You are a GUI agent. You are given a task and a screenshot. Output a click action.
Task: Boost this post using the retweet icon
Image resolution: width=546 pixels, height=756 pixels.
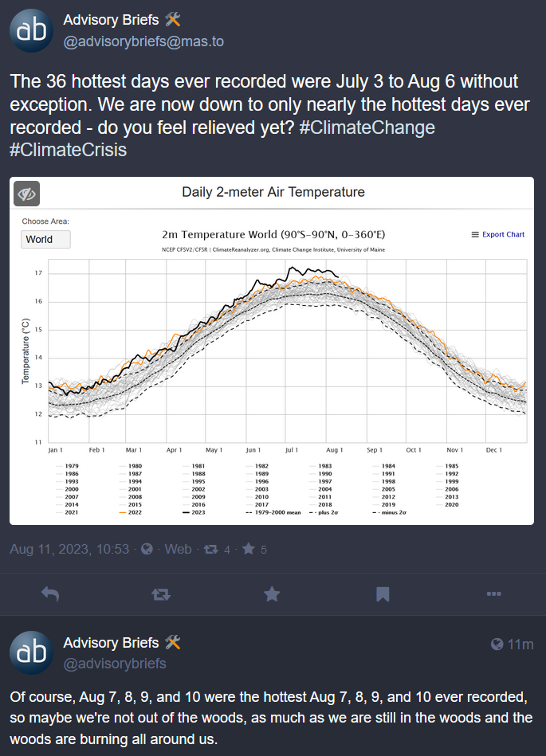click(x=160, y=593)
